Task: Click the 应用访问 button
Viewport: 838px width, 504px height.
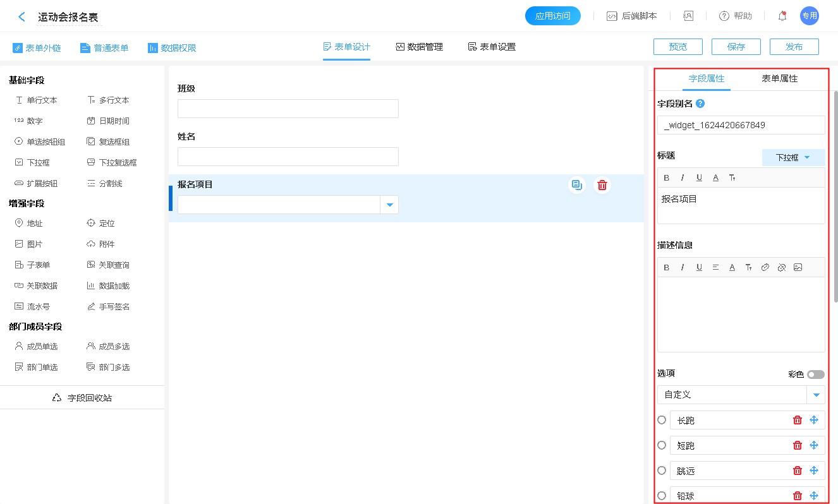Action: pos(552,16)
